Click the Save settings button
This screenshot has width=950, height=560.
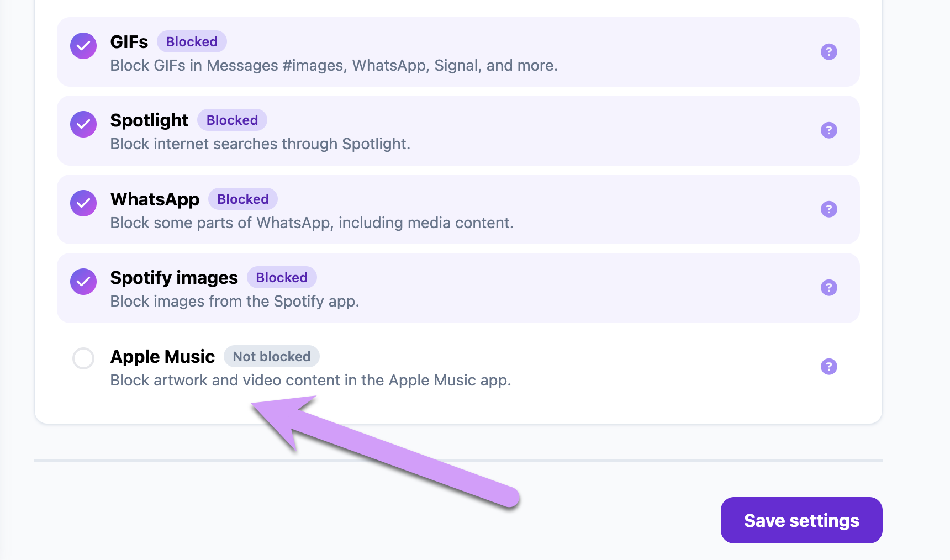(x=801, y=520)
